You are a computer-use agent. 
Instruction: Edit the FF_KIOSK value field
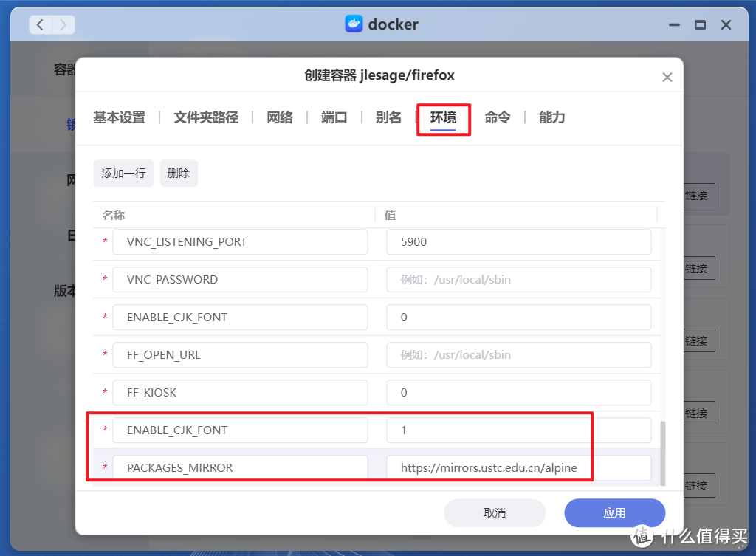(x=519, y=393)
